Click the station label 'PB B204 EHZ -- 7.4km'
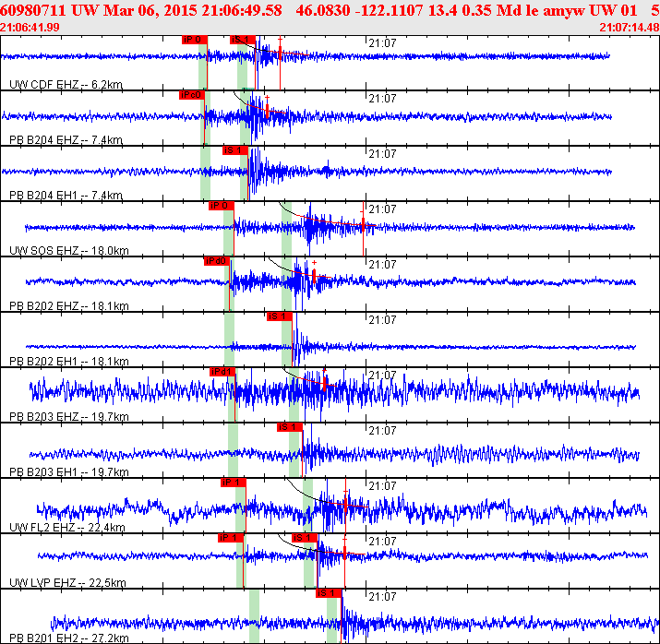 tap(66, 140)
